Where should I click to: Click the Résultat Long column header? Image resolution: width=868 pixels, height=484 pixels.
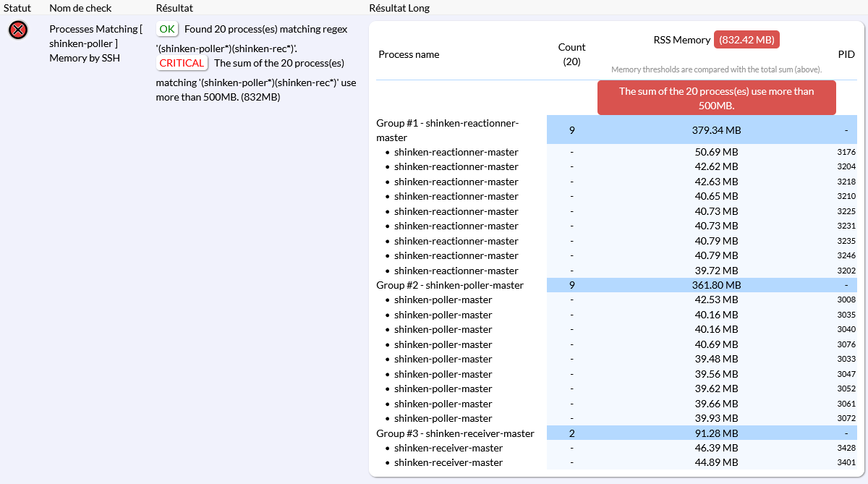pos(399,8)
